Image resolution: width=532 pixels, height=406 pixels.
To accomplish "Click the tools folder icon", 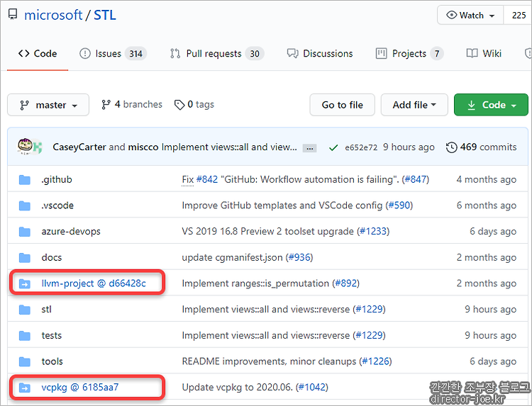I will (24, 361).
